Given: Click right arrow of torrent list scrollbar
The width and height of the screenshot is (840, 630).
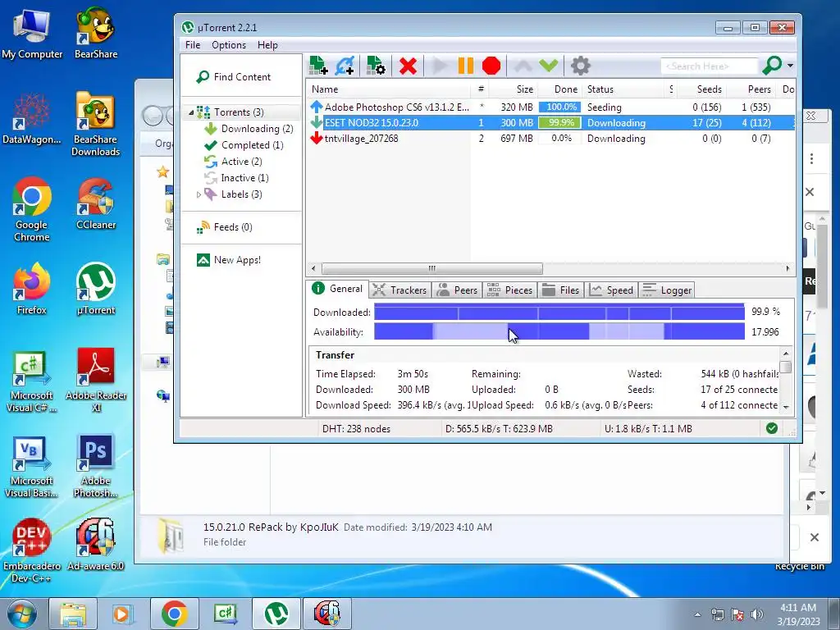Looking at the screenshot, I should click(x=787, y=268).
